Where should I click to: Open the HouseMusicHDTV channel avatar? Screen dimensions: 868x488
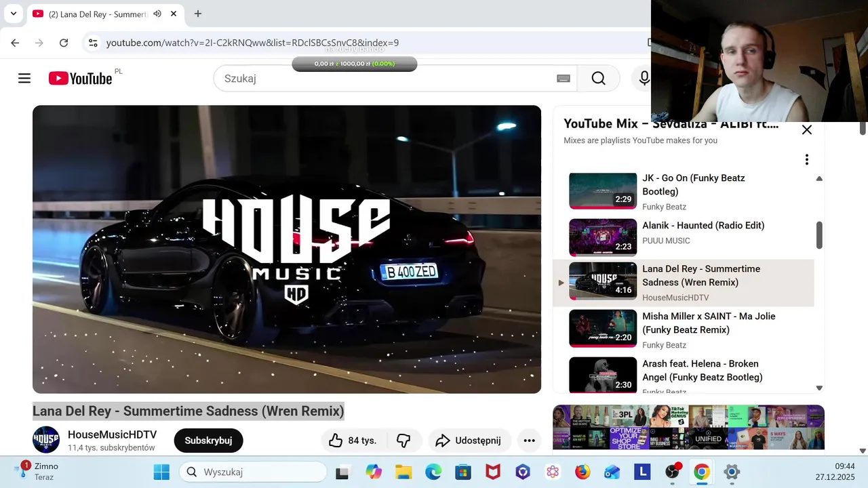click(46, 440)
